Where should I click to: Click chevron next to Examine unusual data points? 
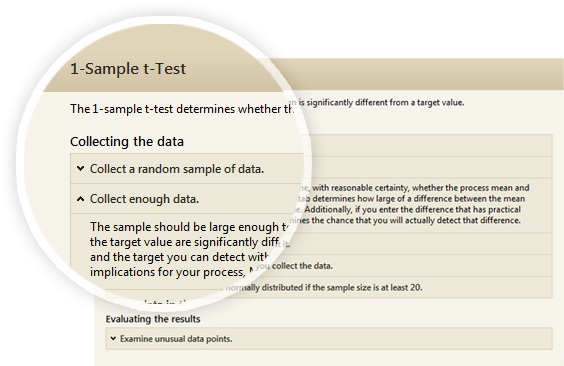(113, 338)
